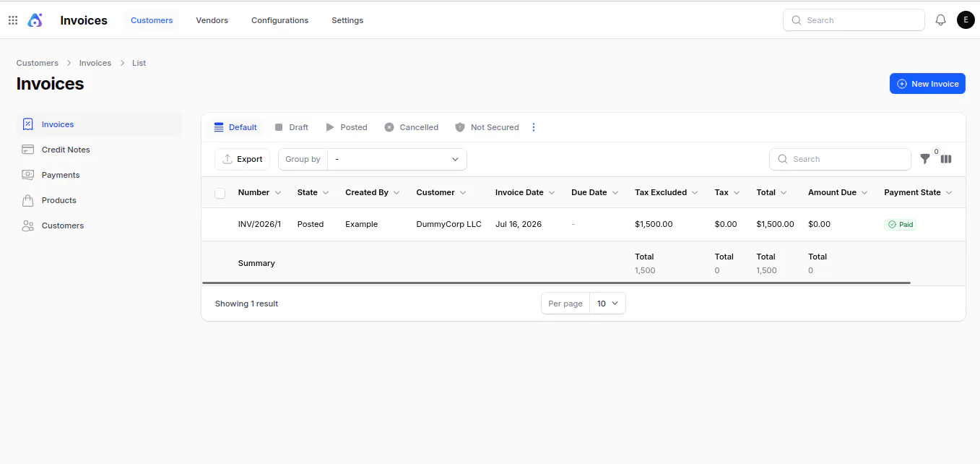Click the Export upload icon
The image size is (980, 464).
pyautogui.click(x=227, y=159)
